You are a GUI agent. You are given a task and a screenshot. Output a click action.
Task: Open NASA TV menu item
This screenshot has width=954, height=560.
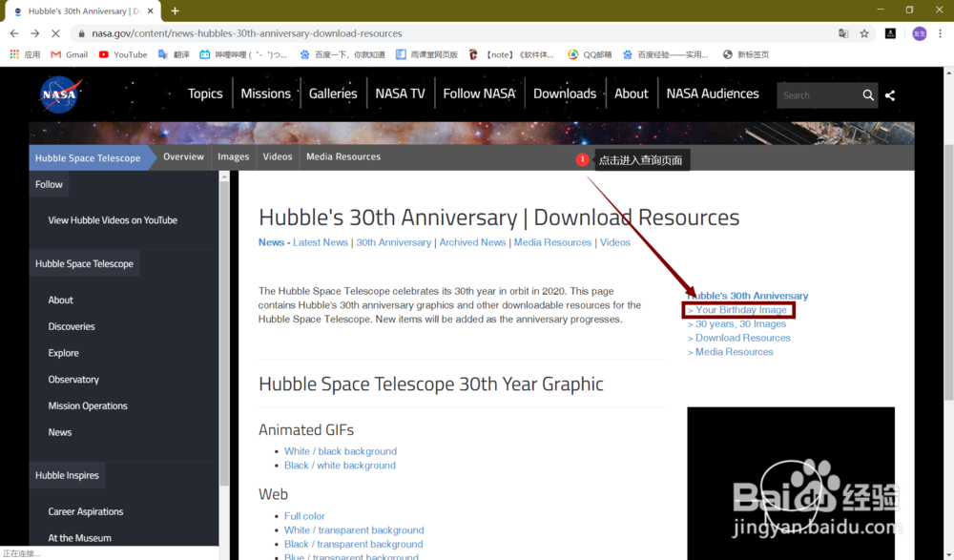coord(401,93)
